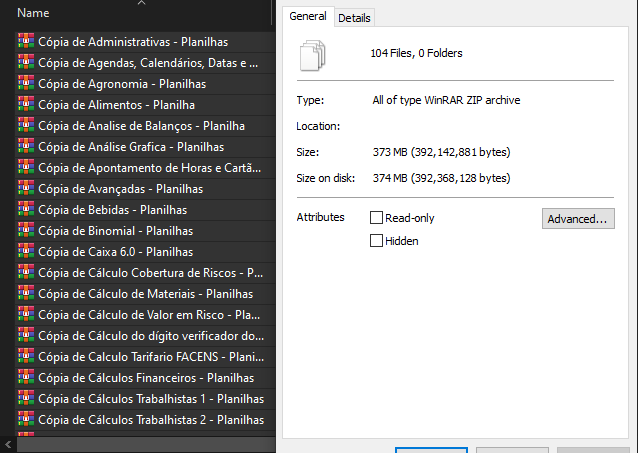Click the icon beside Cópia de Analise de Balanços
This screenshot has height=453, width=638.
(26, 125)
